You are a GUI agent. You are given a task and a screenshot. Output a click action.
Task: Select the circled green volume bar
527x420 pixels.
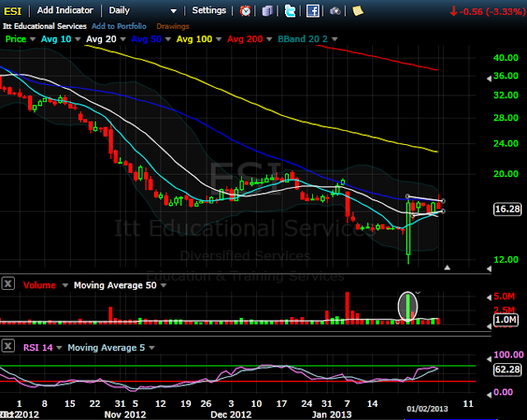point(408,307)
